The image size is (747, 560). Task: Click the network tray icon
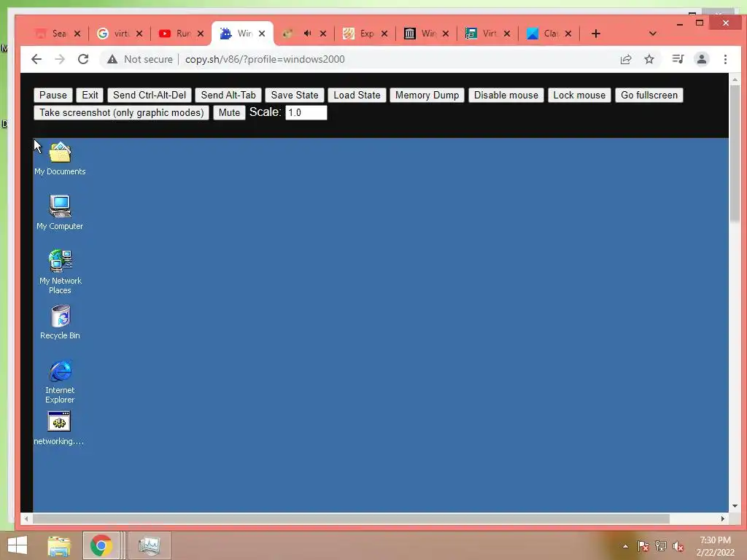tap(661, 546)
